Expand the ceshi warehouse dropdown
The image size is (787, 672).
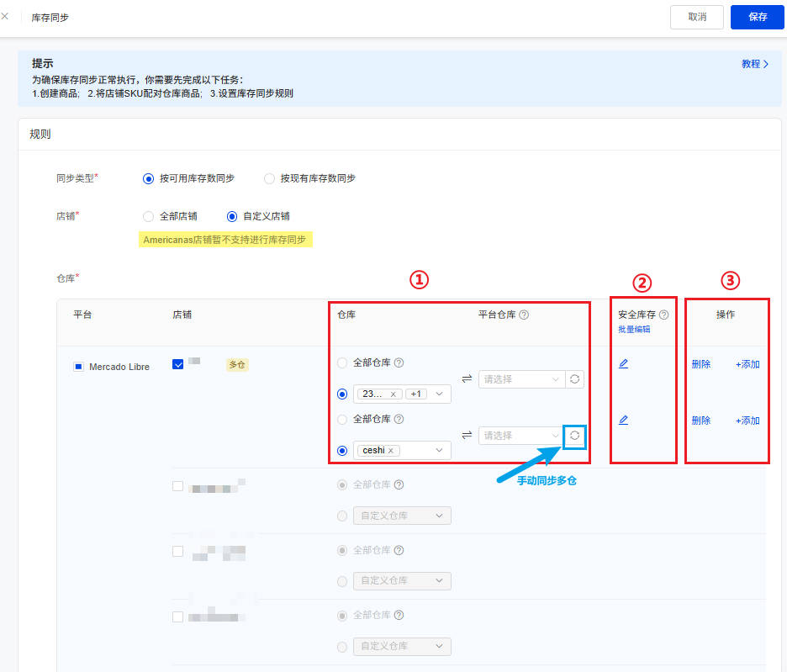pos(439,451)
